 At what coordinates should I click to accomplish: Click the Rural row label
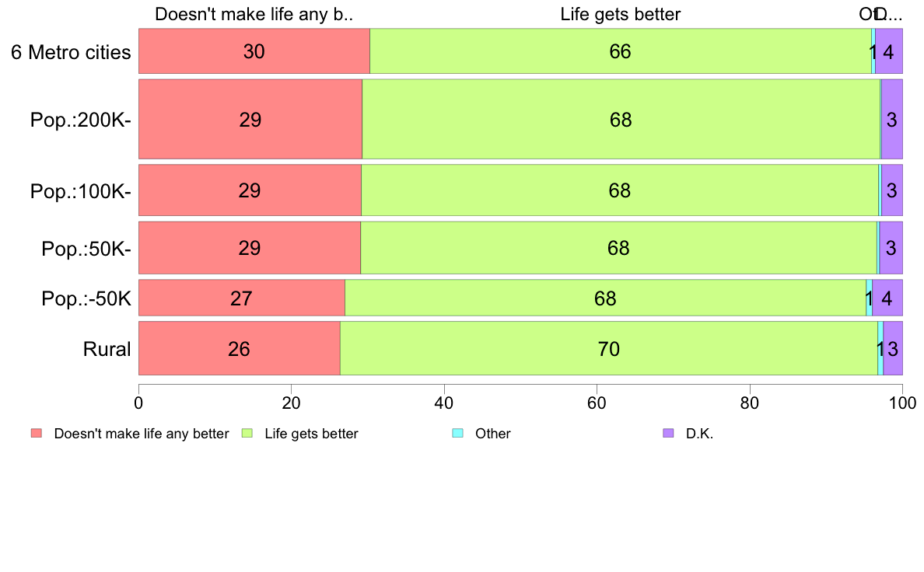click(107, 349)
